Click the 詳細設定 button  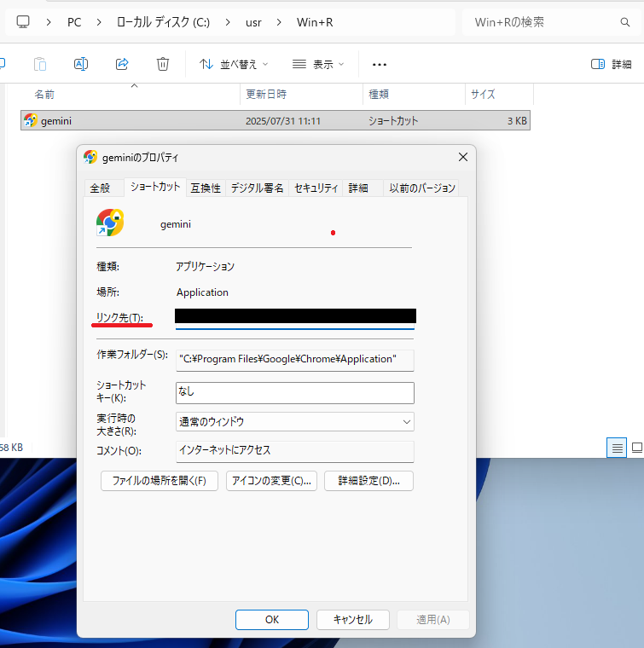pos(368,481)
